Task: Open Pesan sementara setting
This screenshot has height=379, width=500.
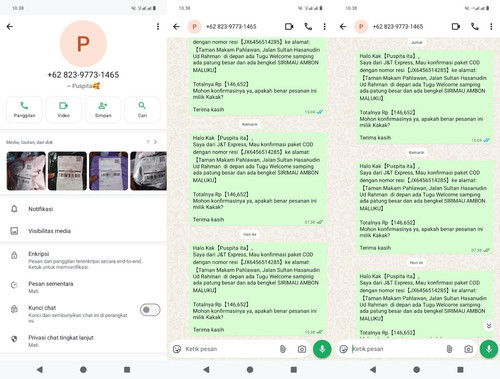Action: point(83,287)
